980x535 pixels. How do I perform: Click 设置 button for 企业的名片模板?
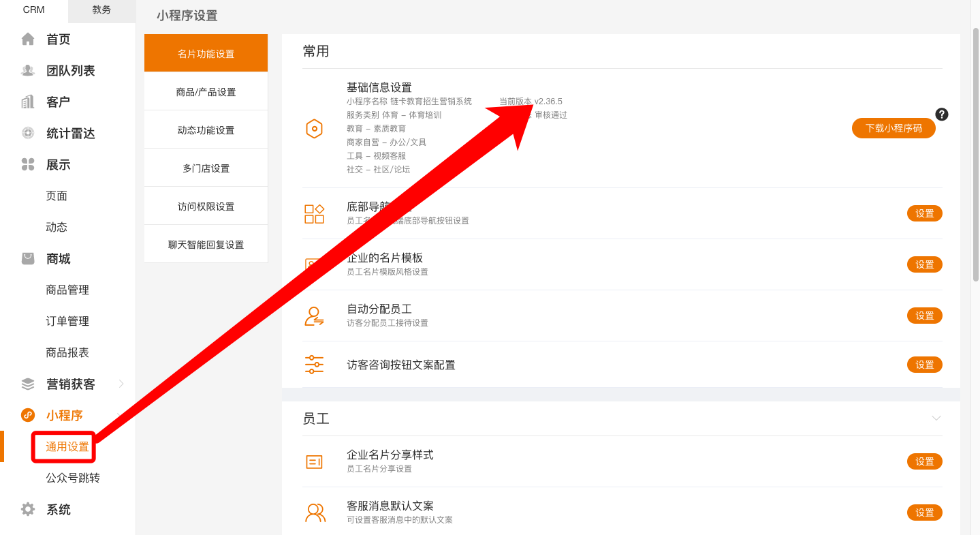coord(924,264)
